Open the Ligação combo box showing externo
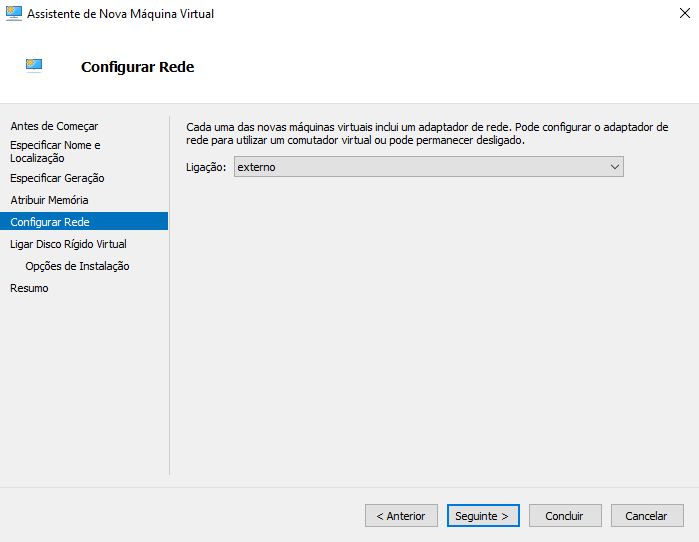This screenshot has height=542, width=699. 420,167
